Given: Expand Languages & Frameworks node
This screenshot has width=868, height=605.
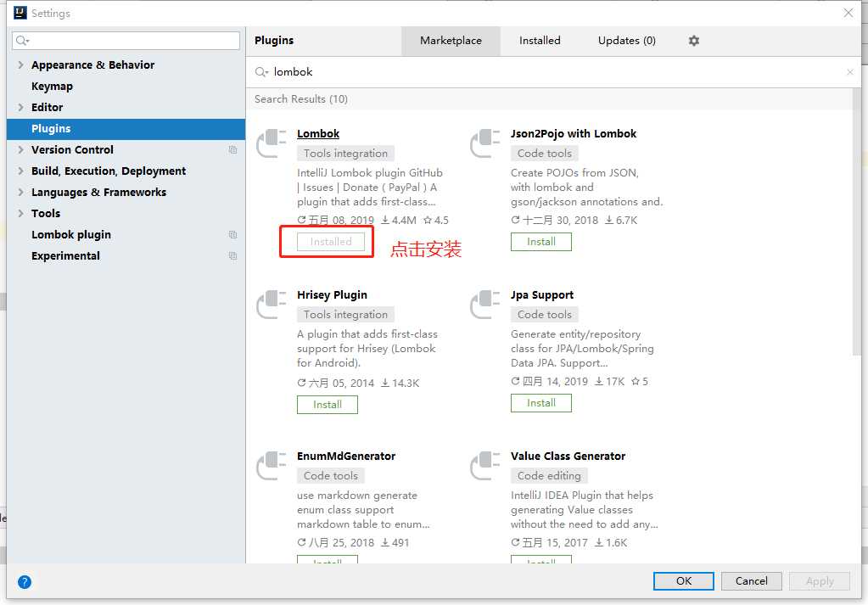Looking at the screenshot, I should point(20,192).
